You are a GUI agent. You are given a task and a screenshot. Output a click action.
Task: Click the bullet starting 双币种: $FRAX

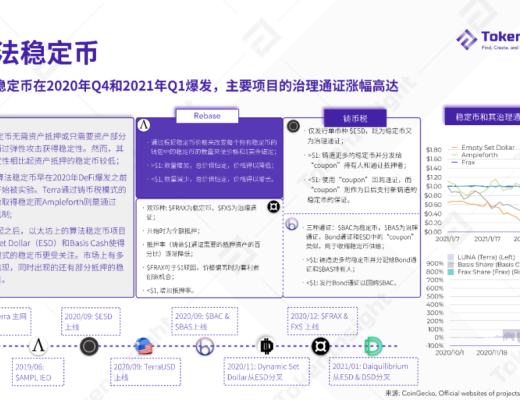pyautogui.click(x=201, y=212)
